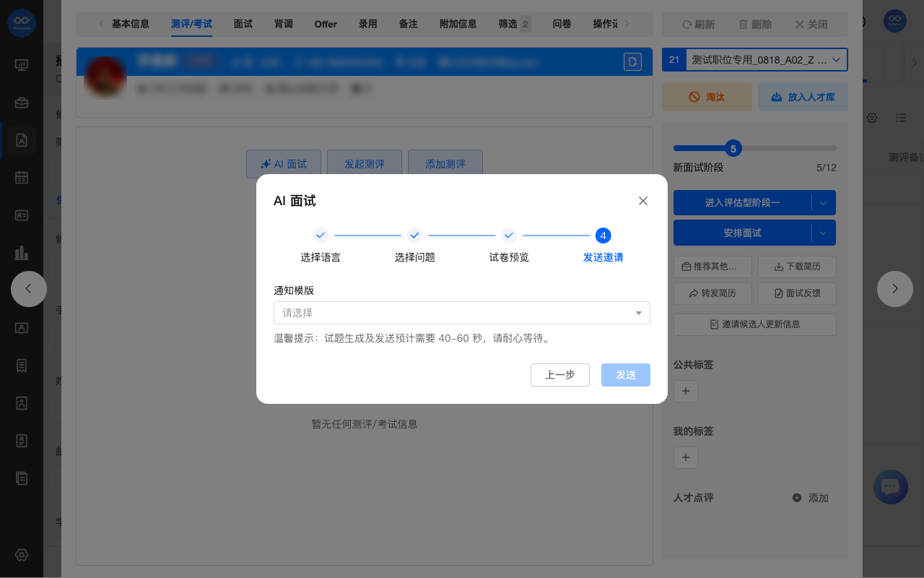
Task: Go to the previous candidate arrow
Action: (x=29, y=289)
